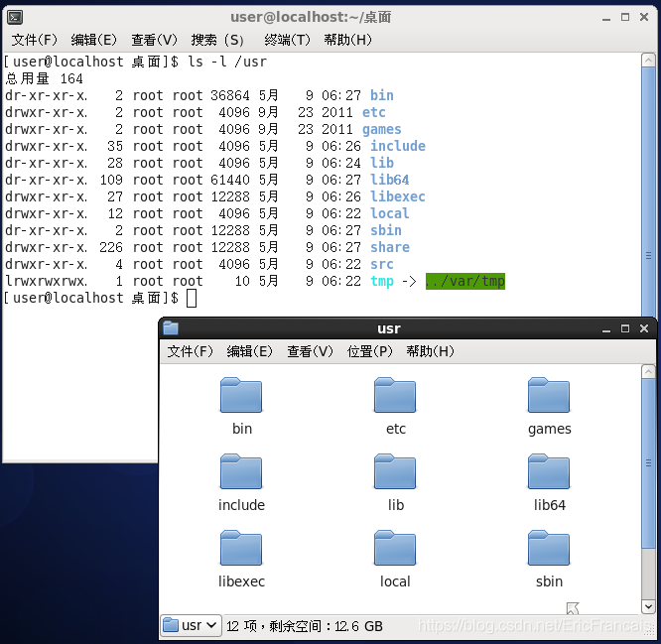Open the sbin folder icon

click(549, 548)
